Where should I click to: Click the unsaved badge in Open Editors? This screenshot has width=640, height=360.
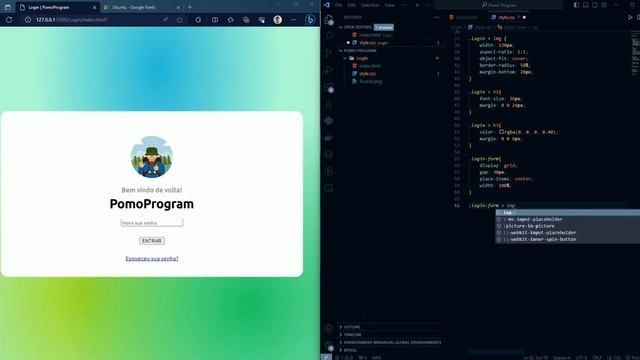pos(384,27)
